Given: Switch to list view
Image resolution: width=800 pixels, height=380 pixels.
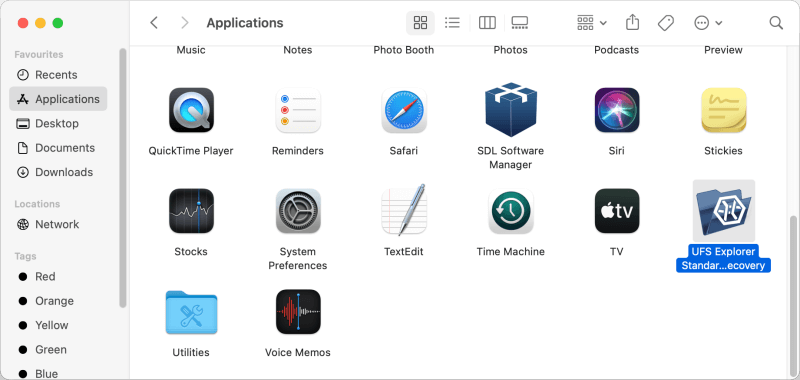Looking at the screenshot, I should (453, 23).
